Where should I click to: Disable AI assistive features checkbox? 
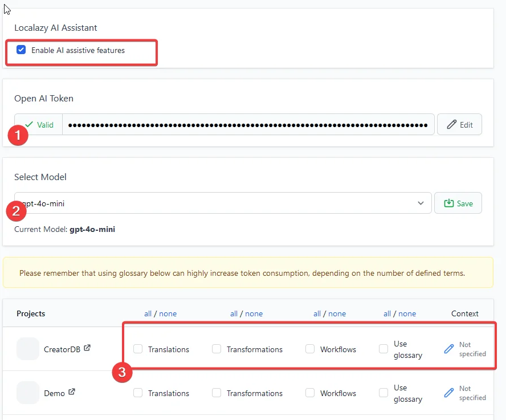tap(21, 50)
